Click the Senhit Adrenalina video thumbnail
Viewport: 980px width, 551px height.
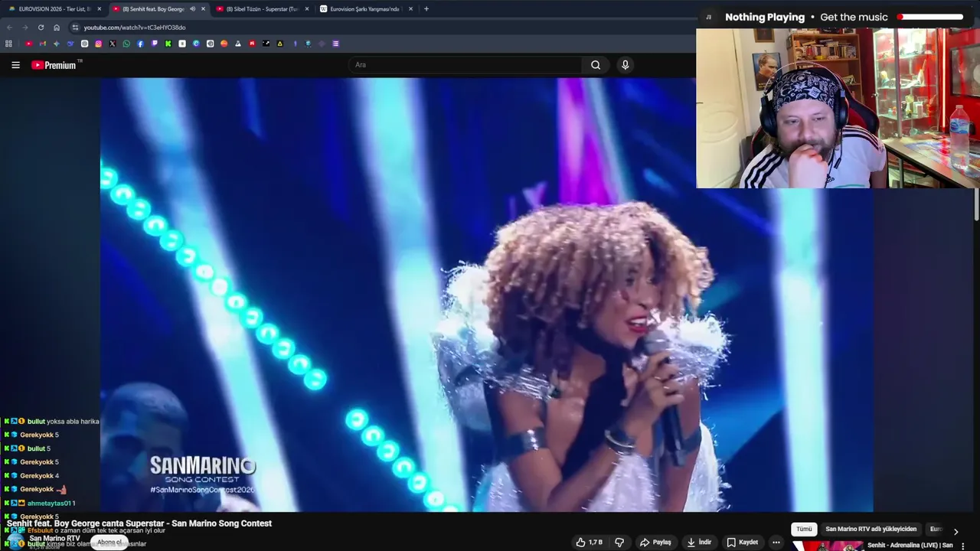tap(827, 546)
